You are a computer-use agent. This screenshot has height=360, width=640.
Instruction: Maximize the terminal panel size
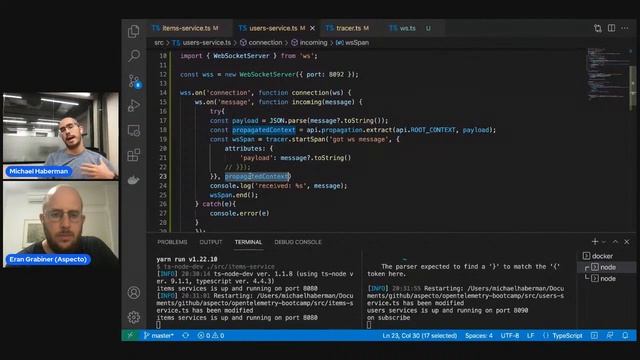click(615, 242)
